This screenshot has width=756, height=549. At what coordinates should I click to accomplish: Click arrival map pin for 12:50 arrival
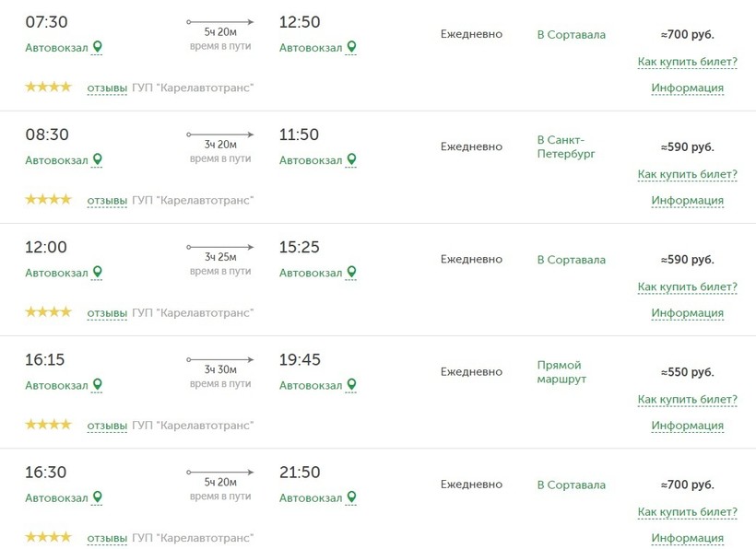pyautogui.click(x=351, y=47)
